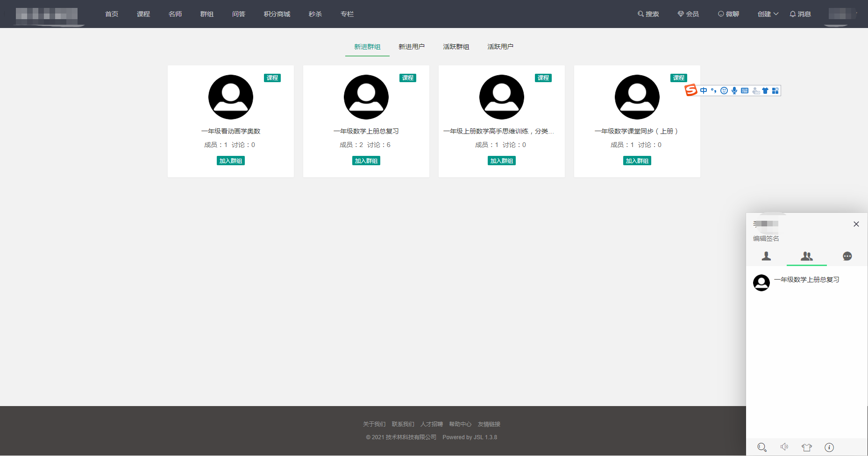Open the soft keyboard in Sogou toolbar
The image size is (868, 456).
pyautogui.click(x=745, y=91)
